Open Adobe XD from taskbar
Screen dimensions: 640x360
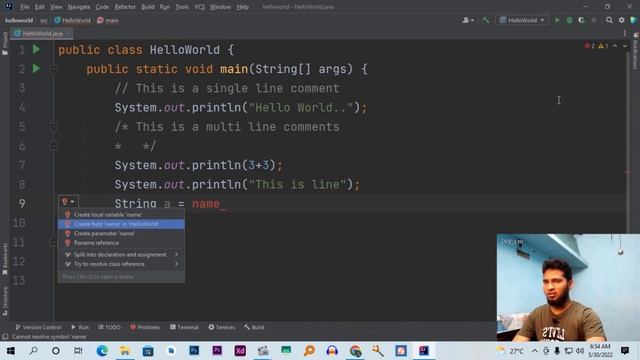pyautogui.click(x=240, y=351)
